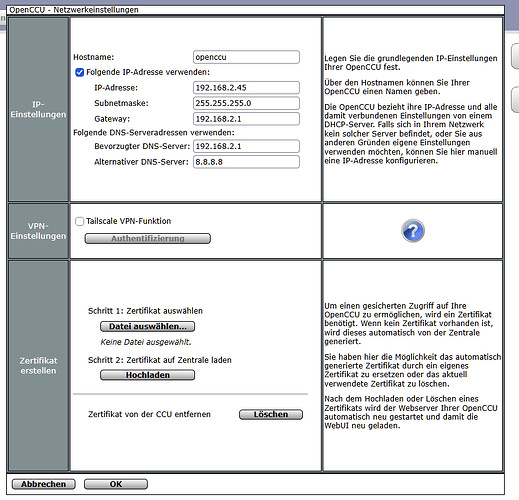Enable the Tailscale VPN-Funktion checkbox

[x=80, y=221]
